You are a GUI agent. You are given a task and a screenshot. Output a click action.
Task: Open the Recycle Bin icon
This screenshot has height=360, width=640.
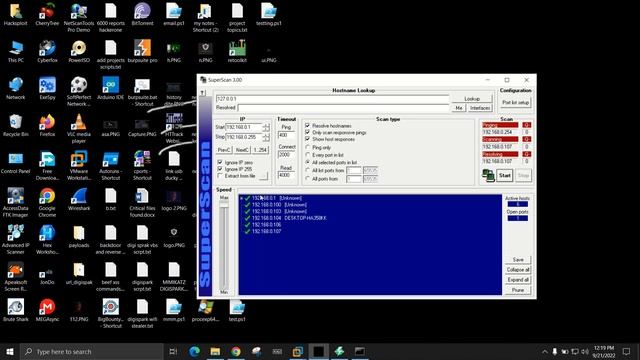click(16, 125)
